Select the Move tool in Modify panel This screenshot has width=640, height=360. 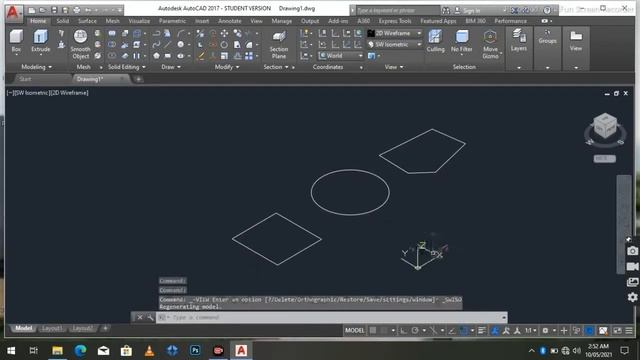[224, 33]
